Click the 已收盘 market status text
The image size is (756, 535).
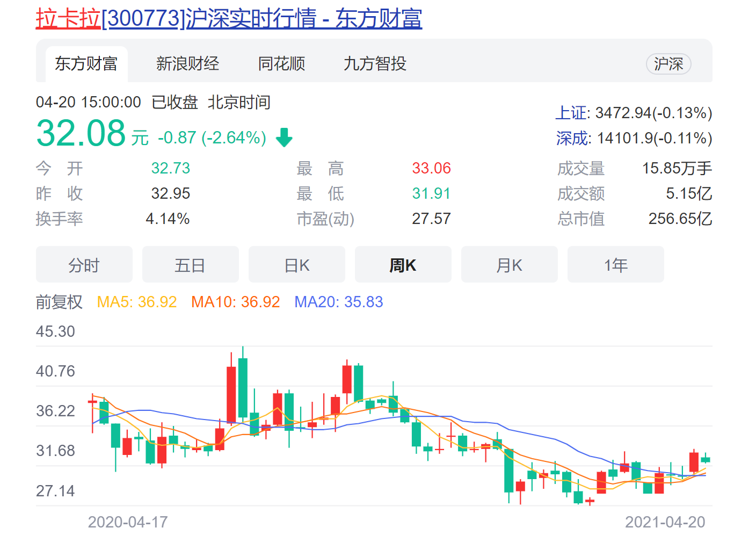[x=175, y=102]
